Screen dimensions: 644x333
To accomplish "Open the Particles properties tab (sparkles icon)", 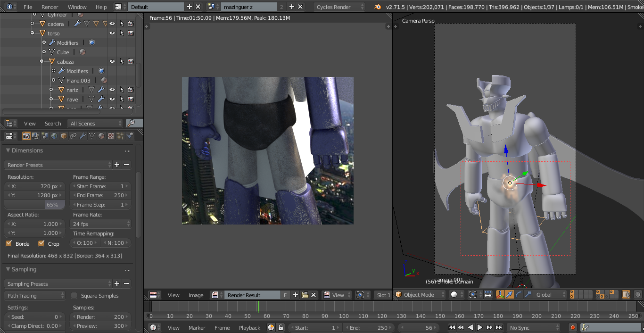I will click(120, 136).
